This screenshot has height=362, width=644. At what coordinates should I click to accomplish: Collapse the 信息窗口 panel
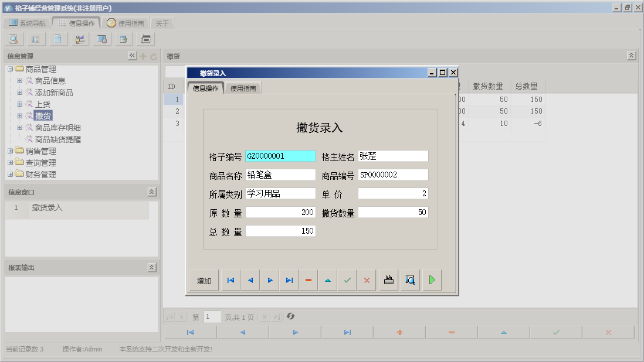[x=151, y=192]
